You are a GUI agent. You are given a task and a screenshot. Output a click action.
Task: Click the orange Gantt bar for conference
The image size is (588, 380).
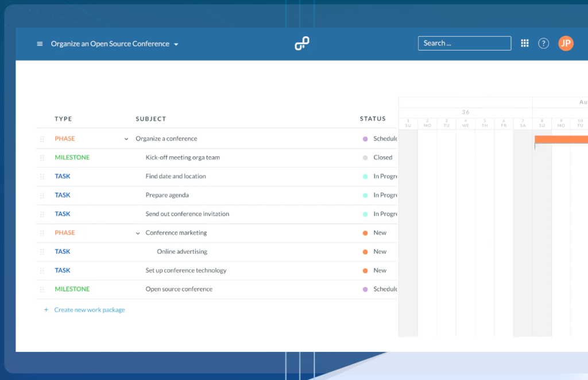561,139
